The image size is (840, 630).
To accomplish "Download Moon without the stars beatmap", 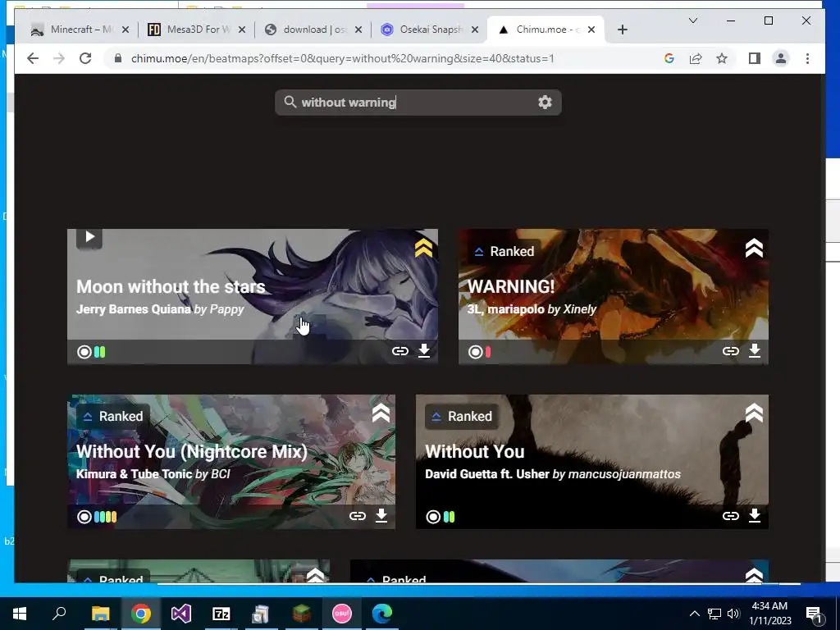I will pos(424,351).
